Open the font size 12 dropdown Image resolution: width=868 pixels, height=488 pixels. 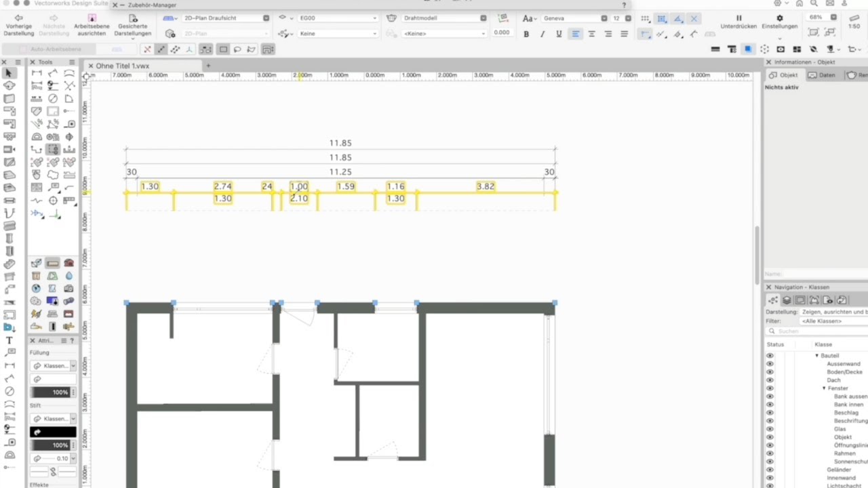pos(622,18)
